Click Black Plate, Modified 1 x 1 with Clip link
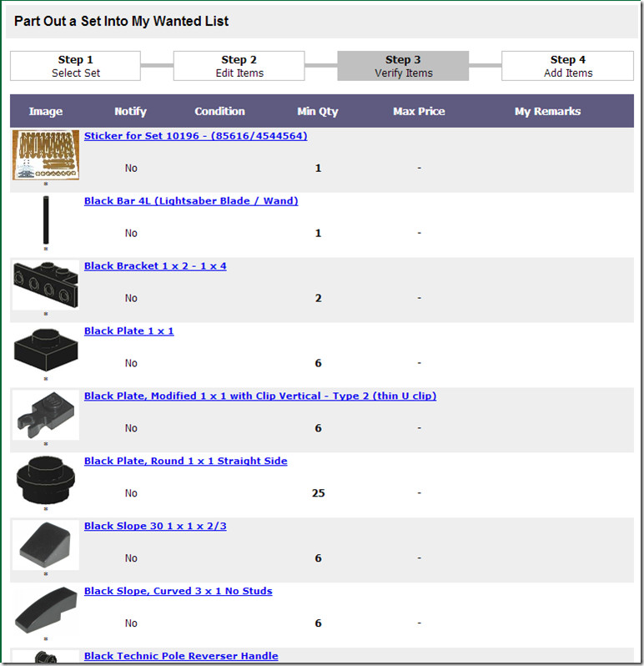The height and width of the screenshot is (666, 644). pyautogui.click(x=259, y=396)
